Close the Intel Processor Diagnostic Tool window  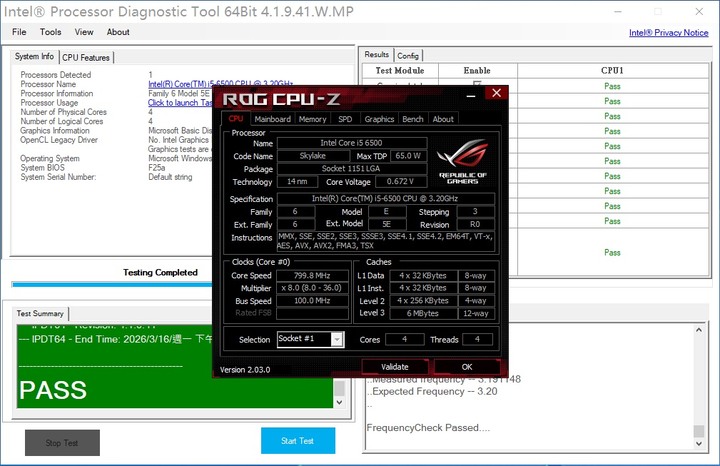click(x=699, y=11)
